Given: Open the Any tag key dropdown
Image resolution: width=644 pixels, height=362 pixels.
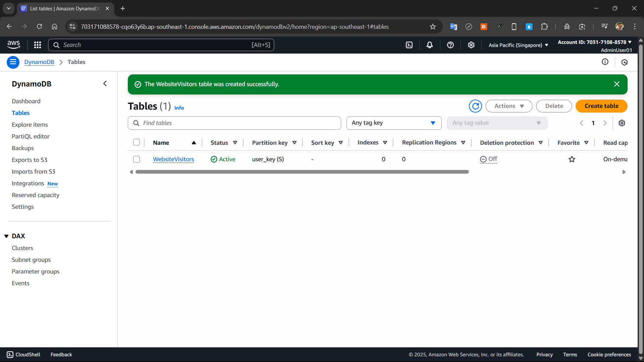Looking at the screenshot, I should click(x=394, y=123).
